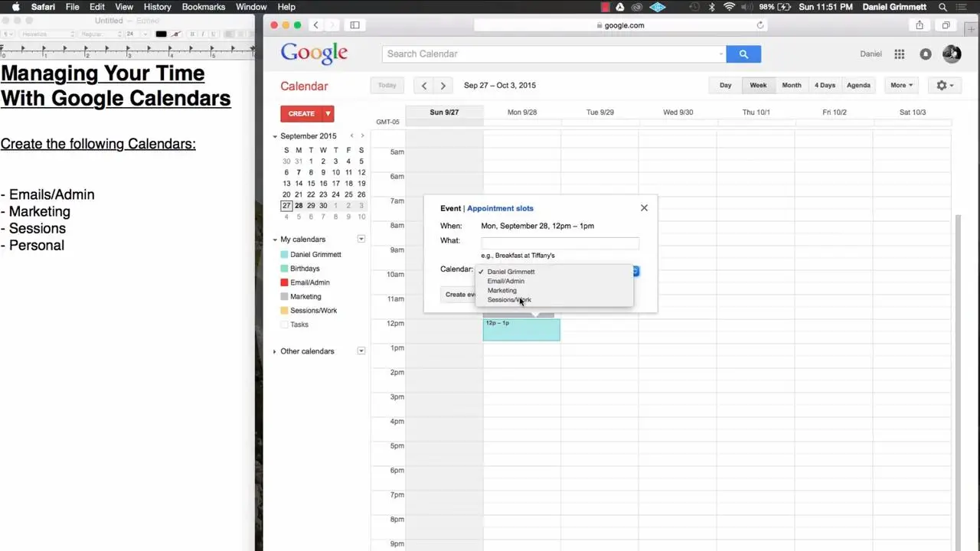Switch to Month view
Image resolution: width=980 pixels, height=551 pixels.
coord(792,85)
